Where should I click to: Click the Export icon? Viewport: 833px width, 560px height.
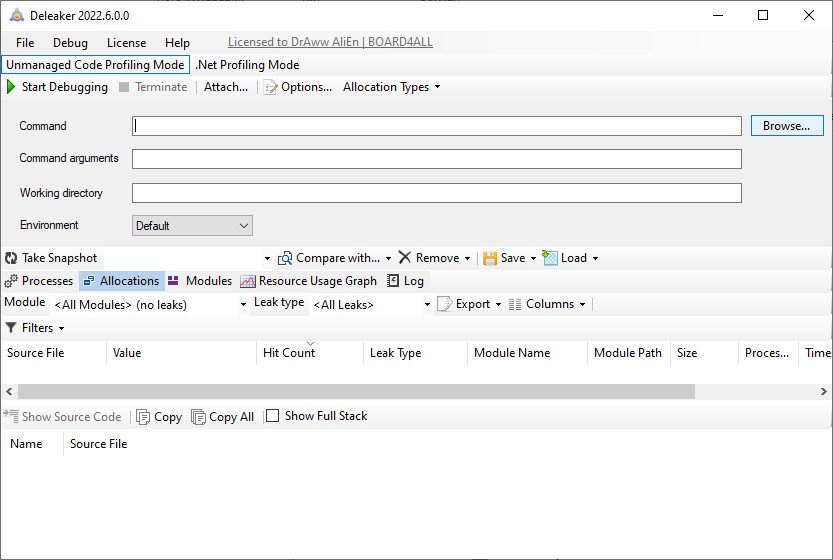445,304
